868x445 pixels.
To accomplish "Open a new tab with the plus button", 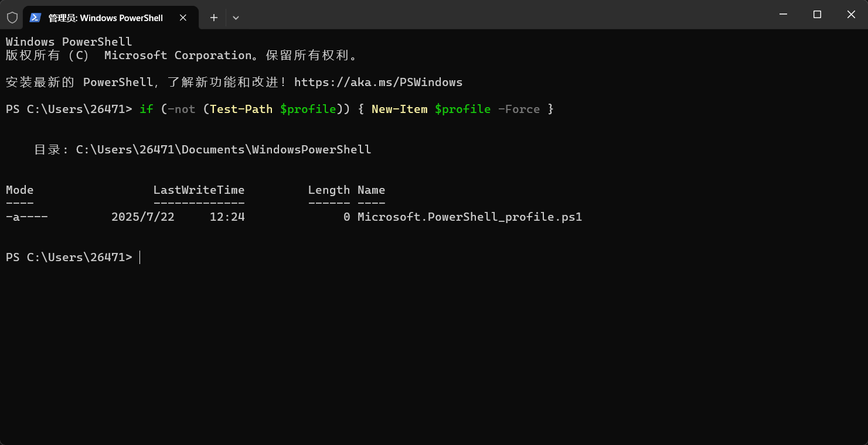I will (x=213, y=18).
